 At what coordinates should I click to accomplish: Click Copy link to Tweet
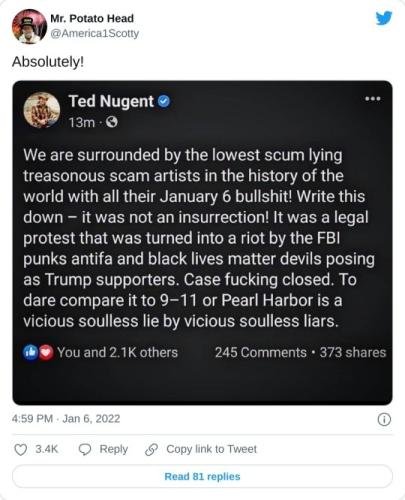pos(201,449)
